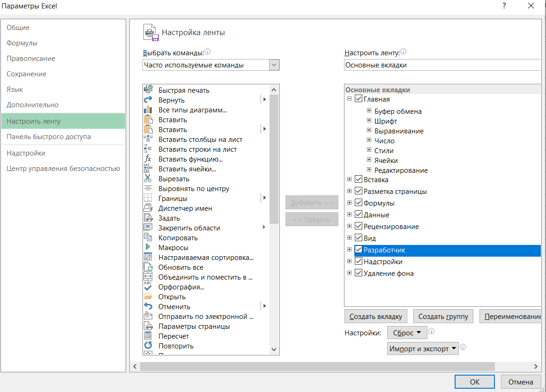
Task: Click the Границы borders icon
Action: pyautogui.click(x=149, y=198)
